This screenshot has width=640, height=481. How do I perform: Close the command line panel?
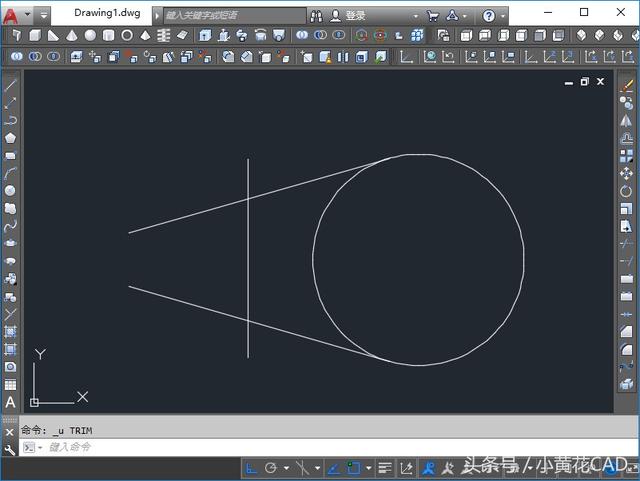(10, 432)
